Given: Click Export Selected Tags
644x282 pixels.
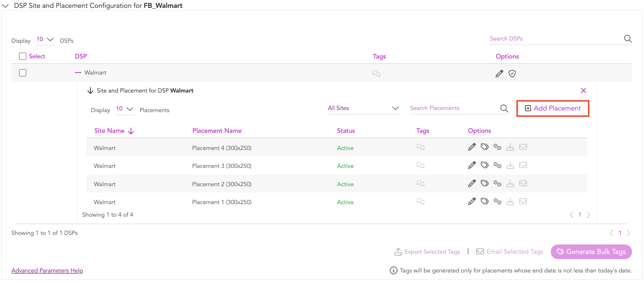Looking at the screenshot, I should pyautogui.click(x=427, y=252).
